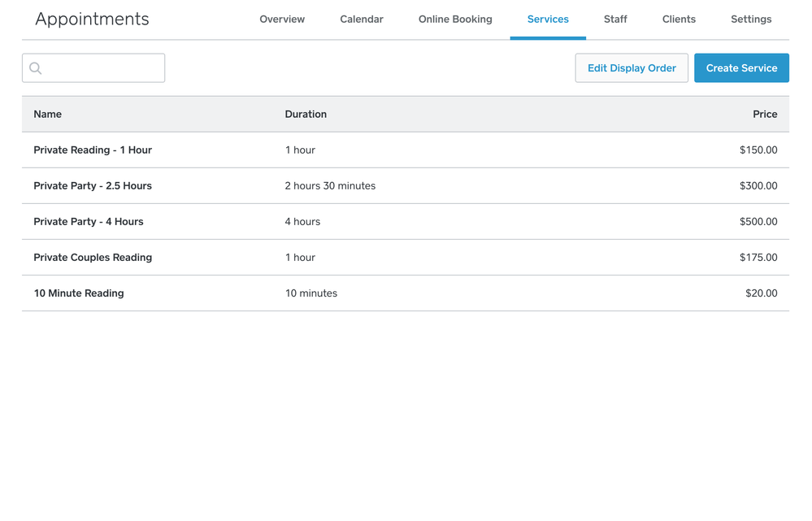Open the Staff tab
The width and height of the screenshot is (812, 521).
615,20
